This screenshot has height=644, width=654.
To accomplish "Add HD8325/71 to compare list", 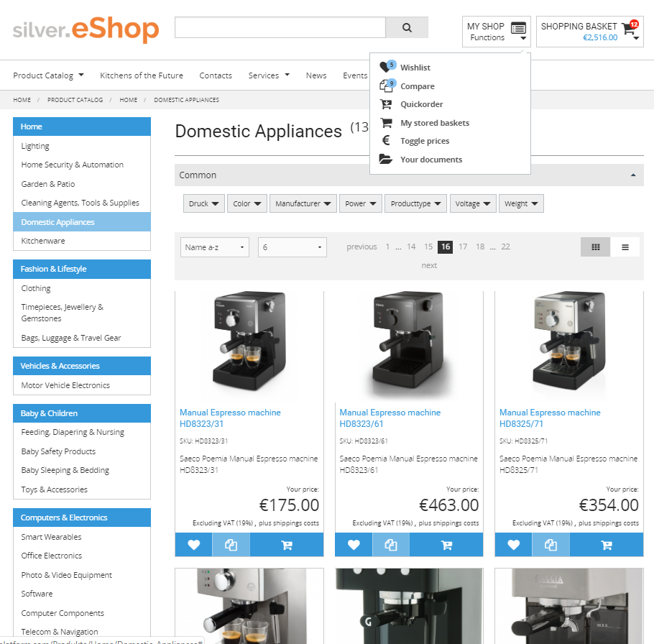I will (551, 545).
